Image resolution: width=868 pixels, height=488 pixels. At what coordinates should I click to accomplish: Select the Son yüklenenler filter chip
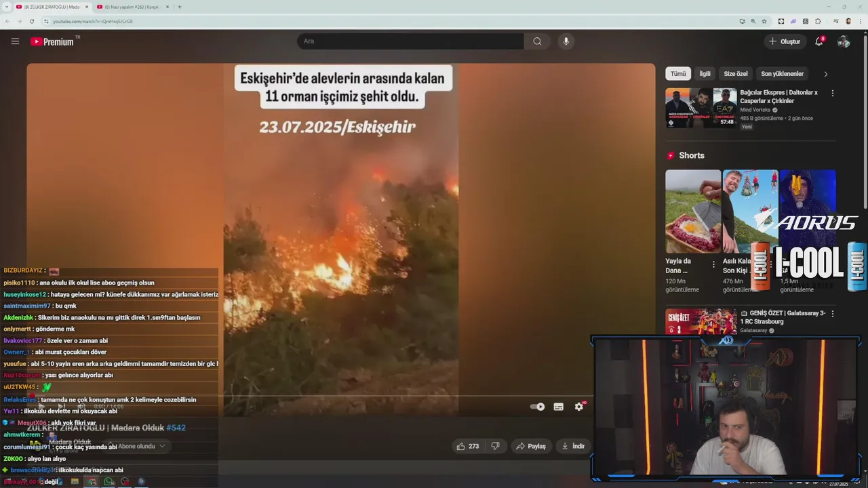(x=783, y=74)
